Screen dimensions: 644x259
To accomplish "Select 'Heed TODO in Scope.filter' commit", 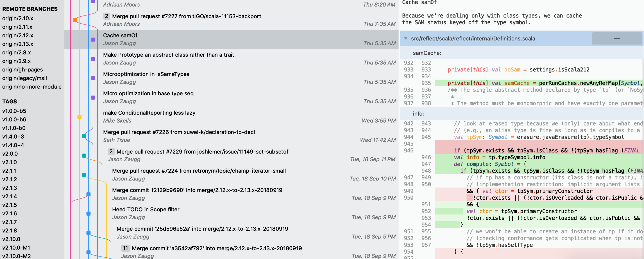I will pyautogui.click(x=231, y=213).
